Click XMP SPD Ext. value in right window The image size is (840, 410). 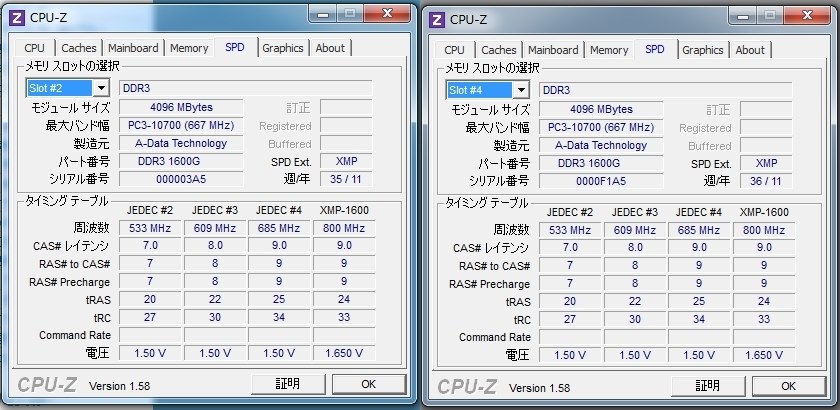pos(766,163)
